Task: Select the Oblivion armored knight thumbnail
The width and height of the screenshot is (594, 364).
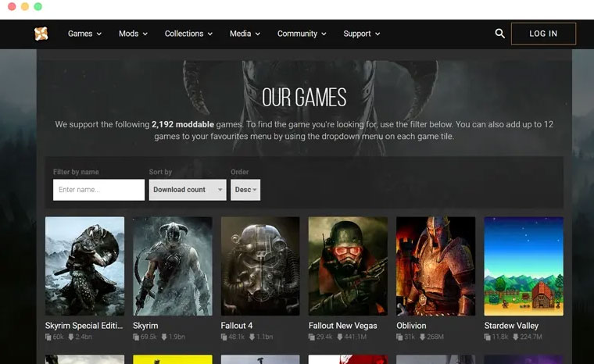Action: pyautogui.click(x=435, y=266)
